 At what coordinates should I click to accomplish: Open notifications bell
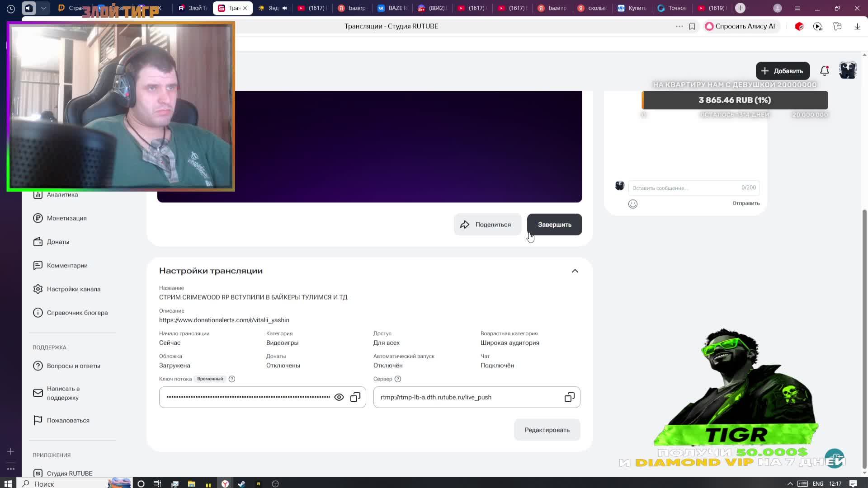[824, 71]
